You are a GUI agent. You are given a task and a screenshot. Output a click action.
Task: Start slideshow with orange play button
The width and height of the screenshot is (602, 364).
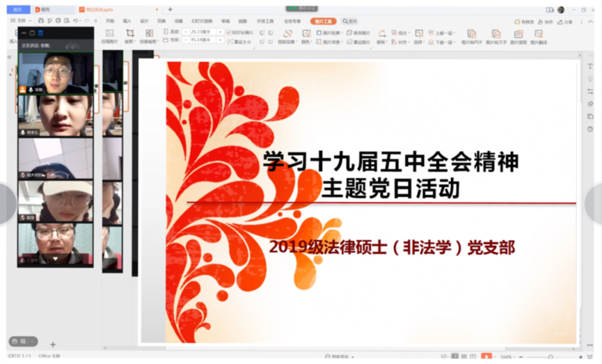[486, 357]
